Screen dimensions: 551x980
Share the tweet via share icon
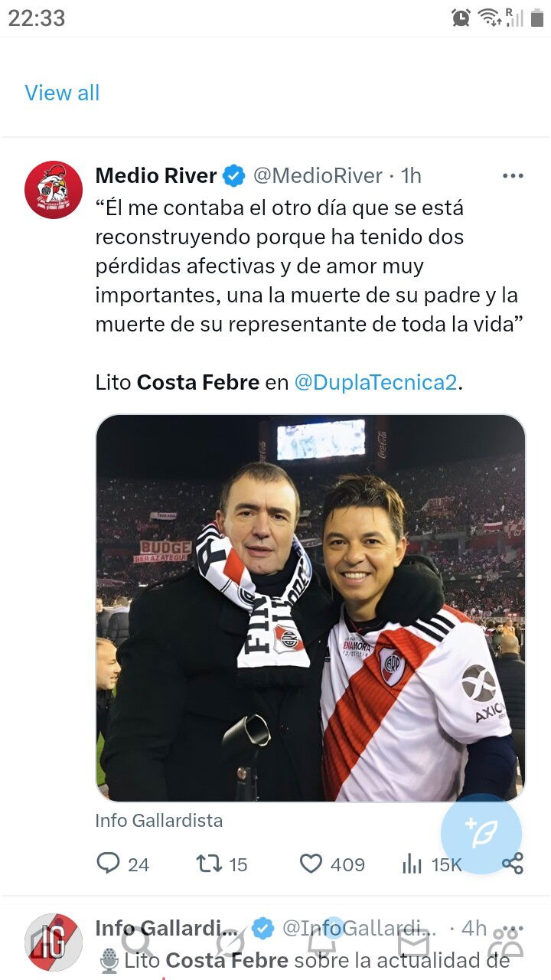513,864
